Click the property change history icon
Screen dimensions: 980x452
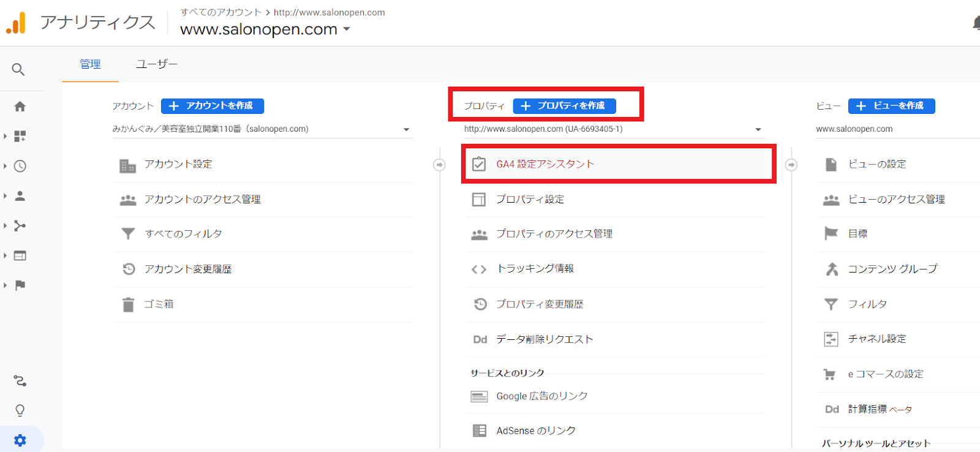(x=480, y=304)
